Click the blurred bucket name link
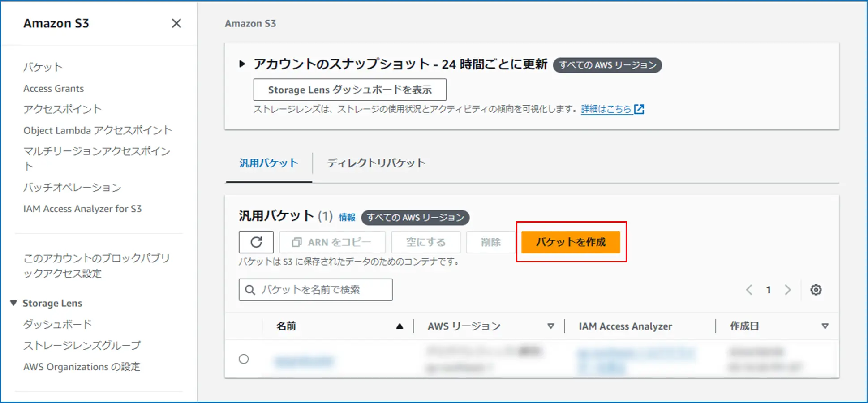Screen dimensions: 868x403 pos(304,361)
